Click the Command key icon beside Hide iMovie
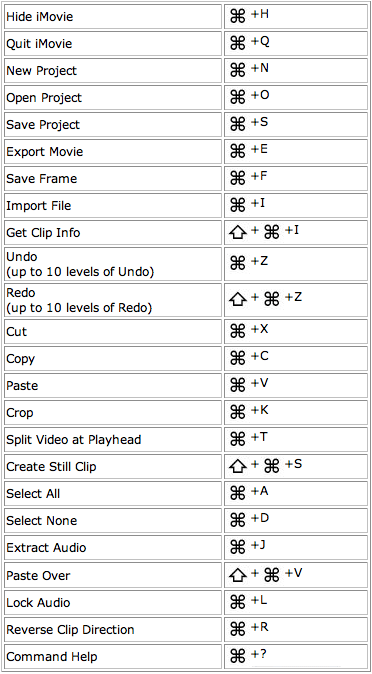The image size is (372, 674). tap(237, 16)
